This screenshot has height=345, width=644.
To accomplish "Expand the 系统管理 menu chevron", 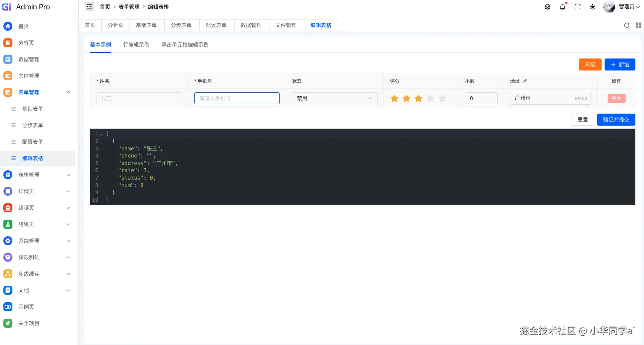I will (x=68, y=241).
